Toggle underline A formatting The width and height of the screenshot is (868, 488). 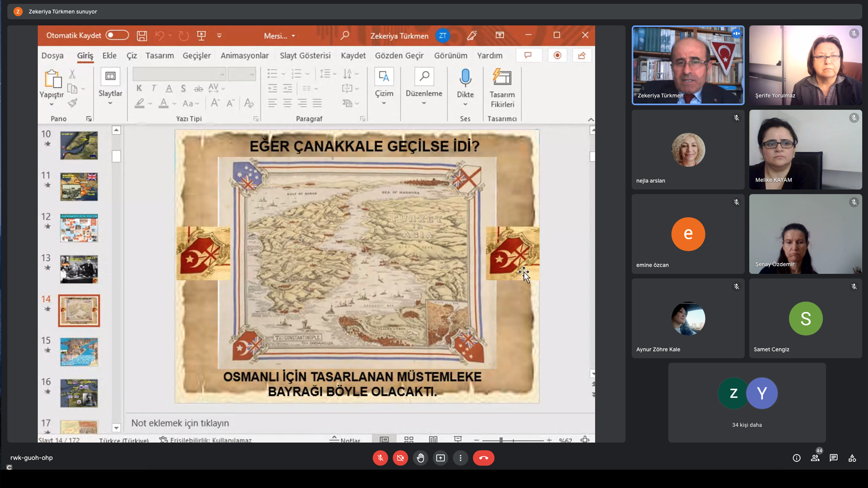[169, 89]
